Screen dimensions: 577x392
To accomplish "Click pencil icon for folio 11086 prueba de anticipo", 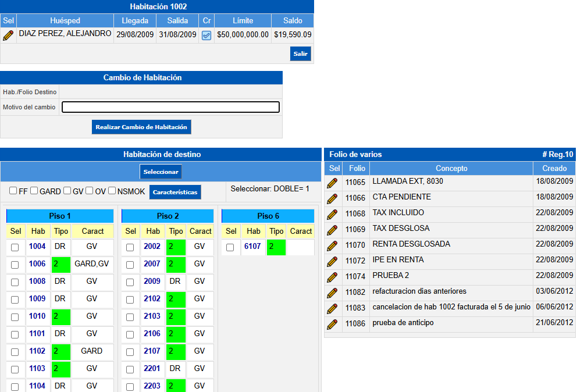I will click(x=332, y=325).
